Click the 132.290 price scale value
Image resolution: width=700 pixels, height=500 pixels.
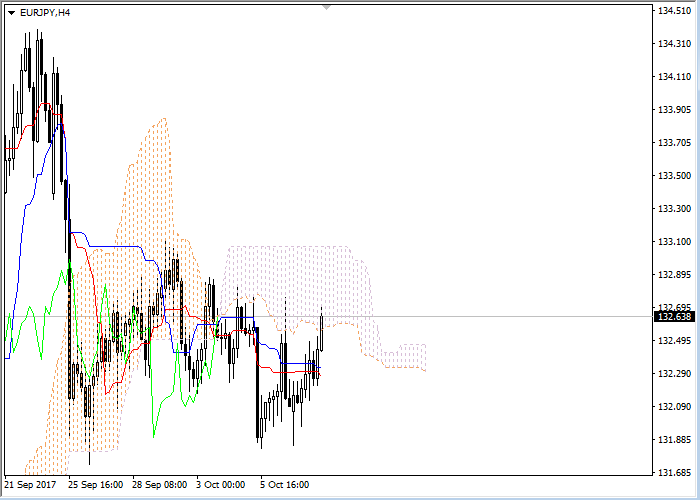pyautogui.click(x=675, y=374)
